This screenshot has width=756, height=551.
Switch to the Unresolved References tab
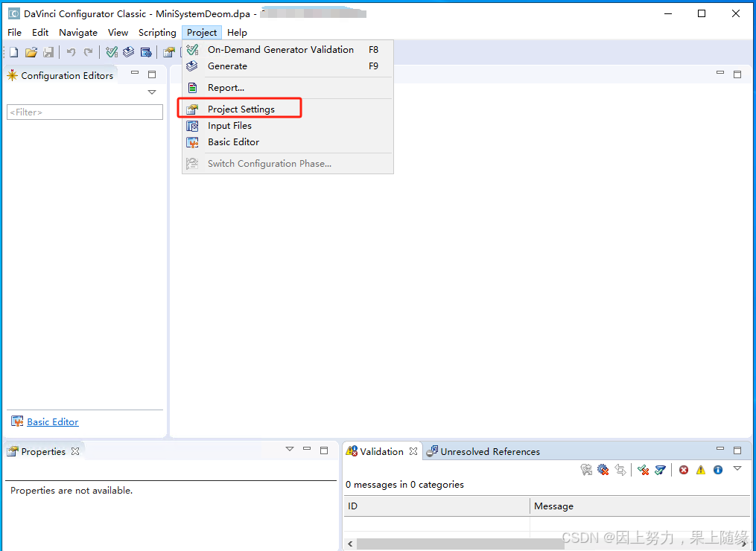pyautogui.click(x=483, y=451)
